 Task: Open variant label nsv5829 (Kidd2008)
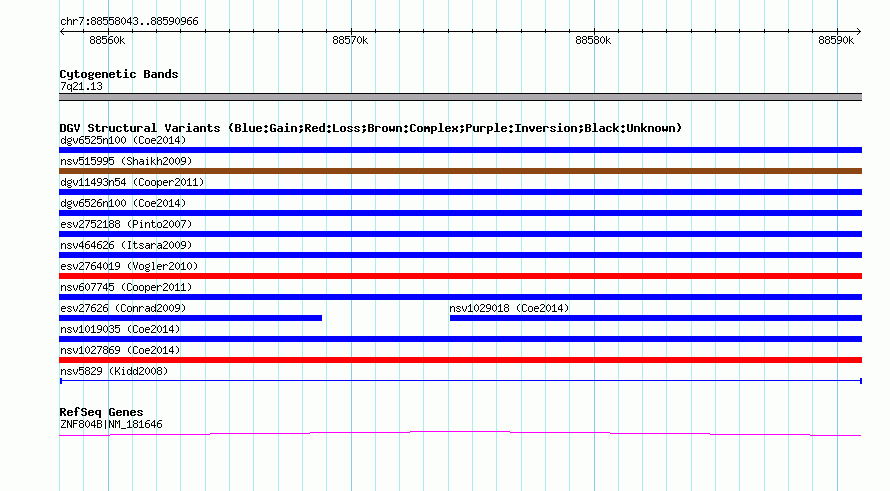(114, 371)
